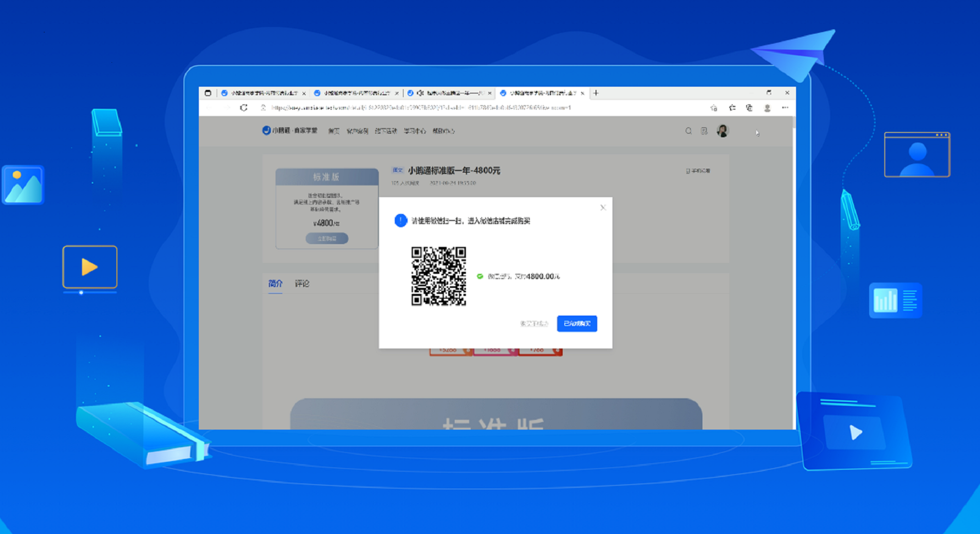Restore the browser window size
Image resolution: width=980 pixels, height=534 pixels.
769,93
